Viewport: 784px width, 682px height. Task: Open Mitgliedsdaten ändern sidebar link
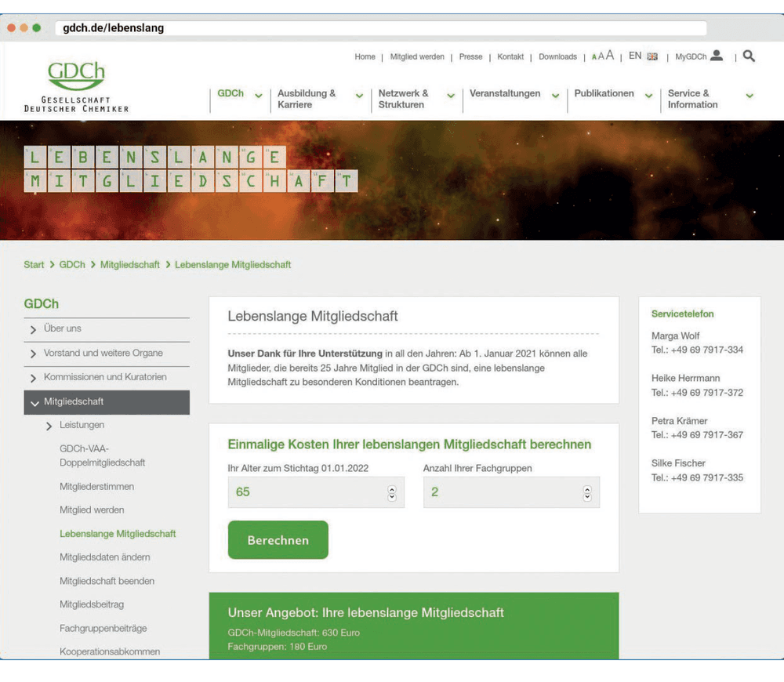click(104, 557)
